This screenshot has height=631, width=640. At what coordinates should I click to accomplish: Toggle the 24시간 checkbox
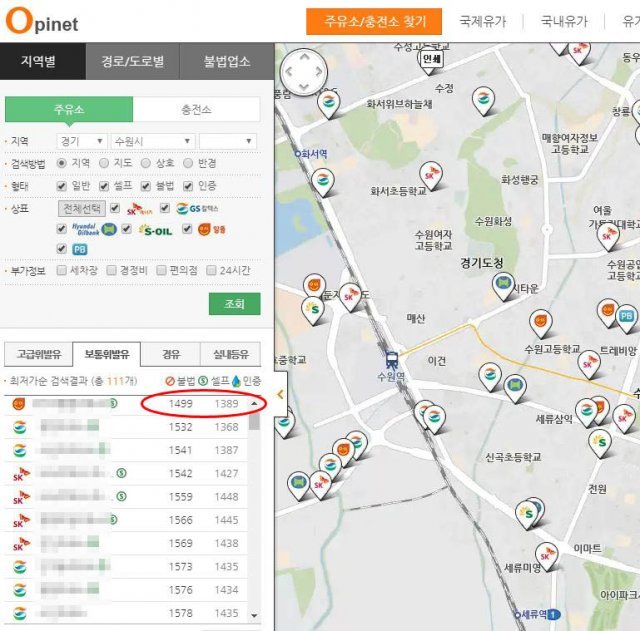(x=212, y=270)
